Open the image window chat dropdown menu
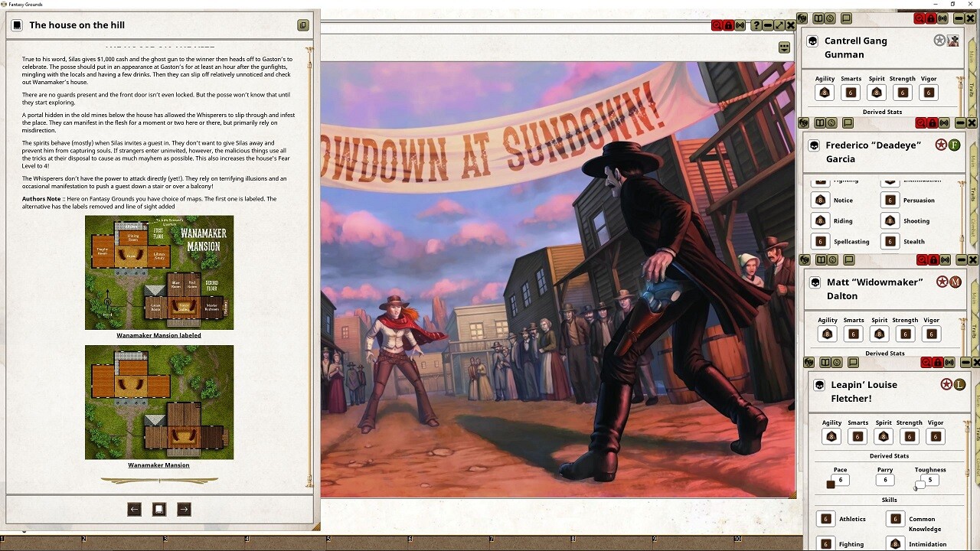980x551 pixels. click(x=784, y=47)
